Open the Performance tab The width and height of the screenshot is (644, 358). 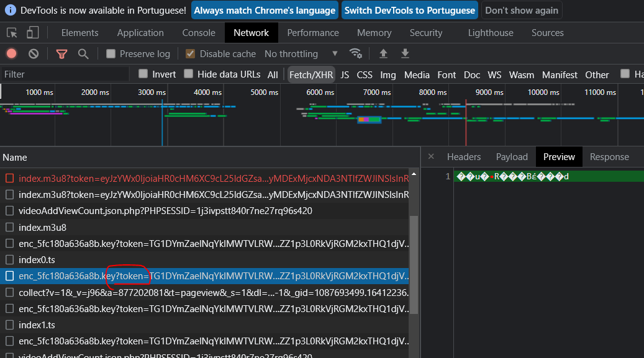click(x=313, y=33)
